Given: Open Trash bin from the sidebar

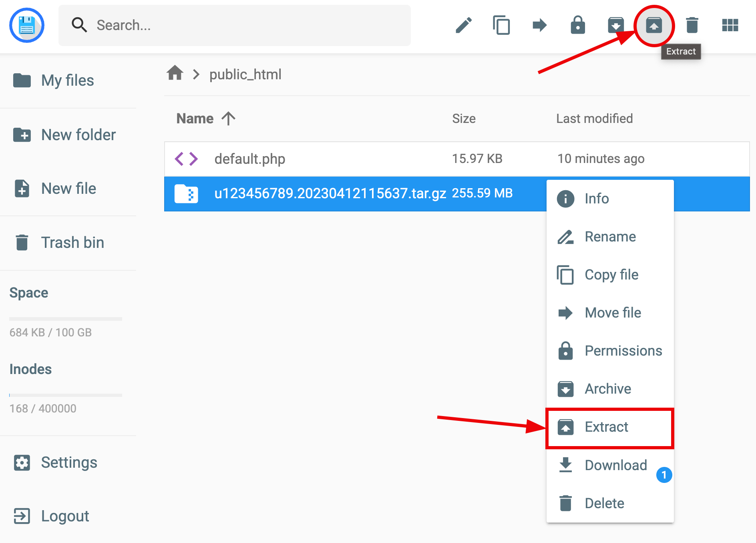Looking at the screenshot, I should 72,242.
